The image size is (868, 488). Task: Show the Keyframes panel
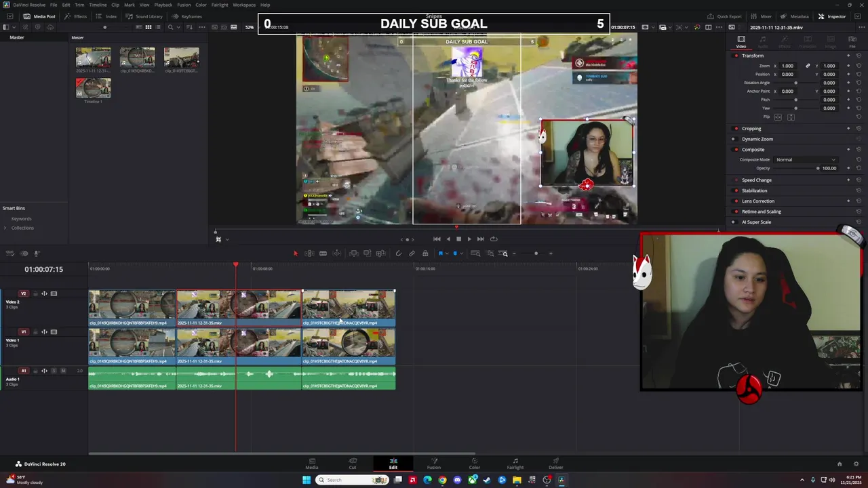[186, 16]
